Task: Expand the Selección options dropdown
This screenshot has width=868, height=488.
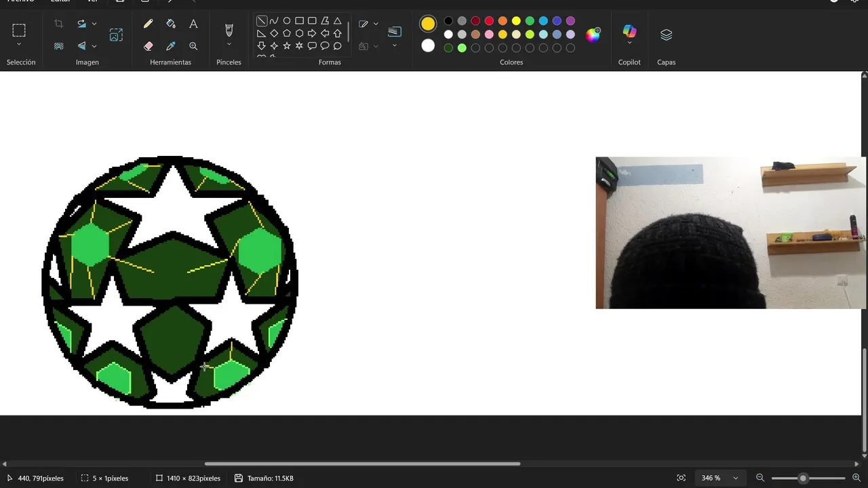Action: coord(19,45)
